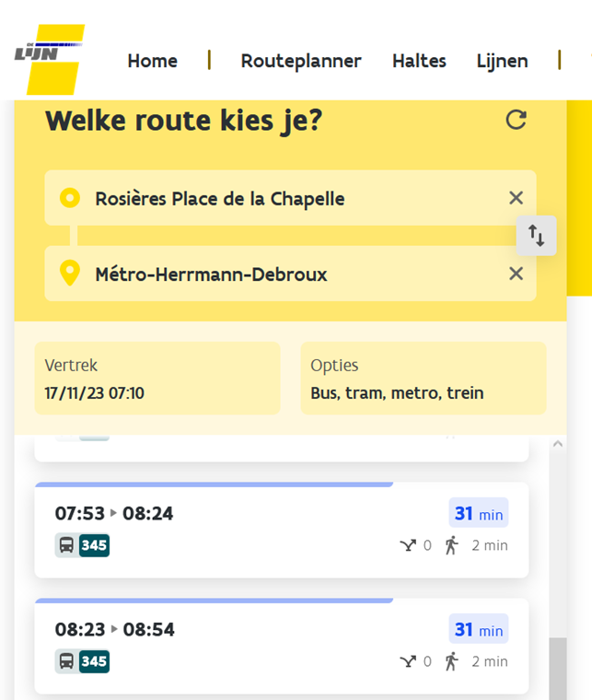The height and width of the screenshot is (700, 592).
Task: Refresh route results with reload icon
Action: click(516, 120)
